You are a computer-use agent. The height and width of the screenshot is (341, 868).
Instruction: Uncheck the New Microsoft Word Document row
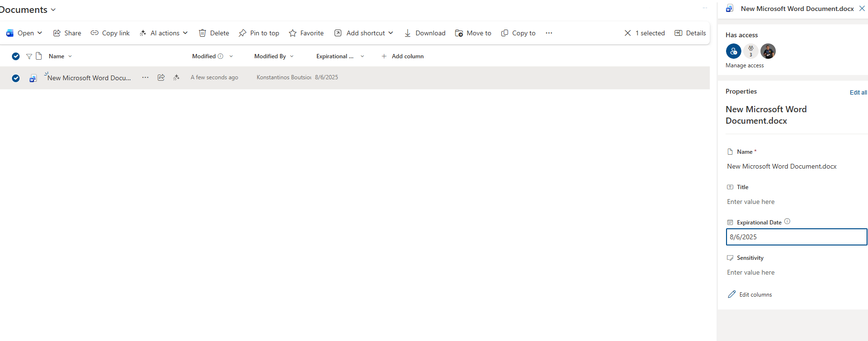16,78
